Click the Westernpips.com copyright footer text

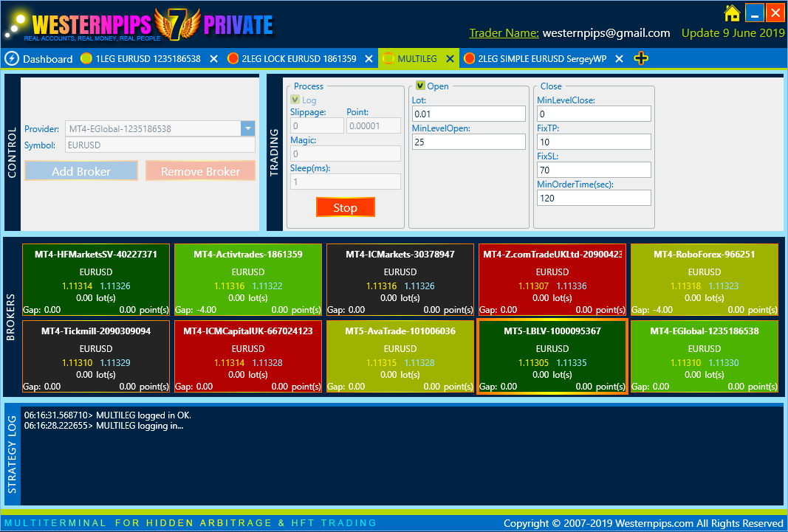(x=643, y=523)
